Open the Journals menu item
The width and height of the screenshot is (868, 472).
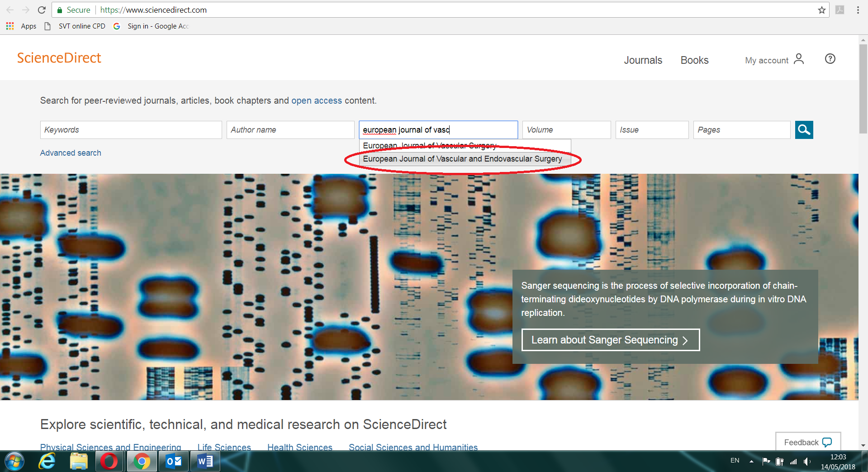coord(643,60)
